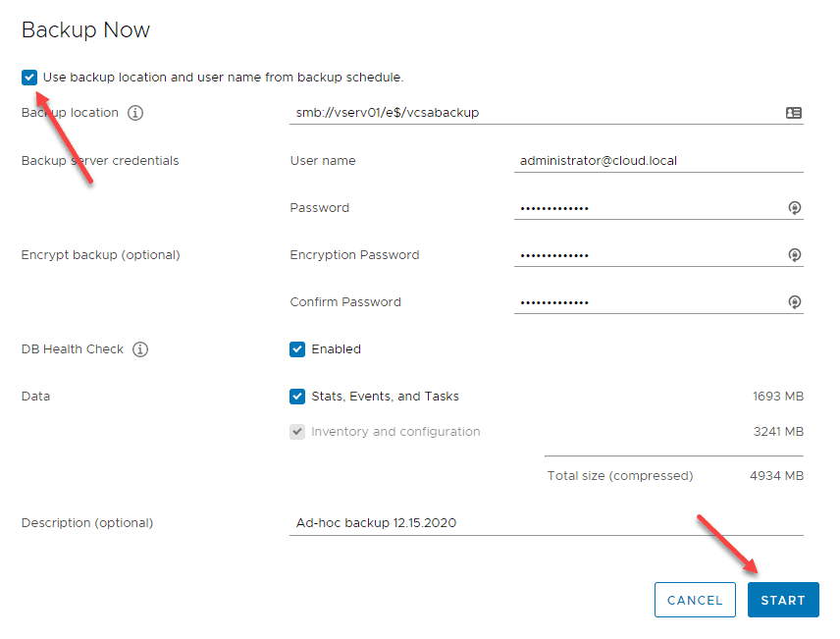This screenshot has height=639, width=840.
Task: Click the DB Health Check info icon
Action: tap(140, 349)
